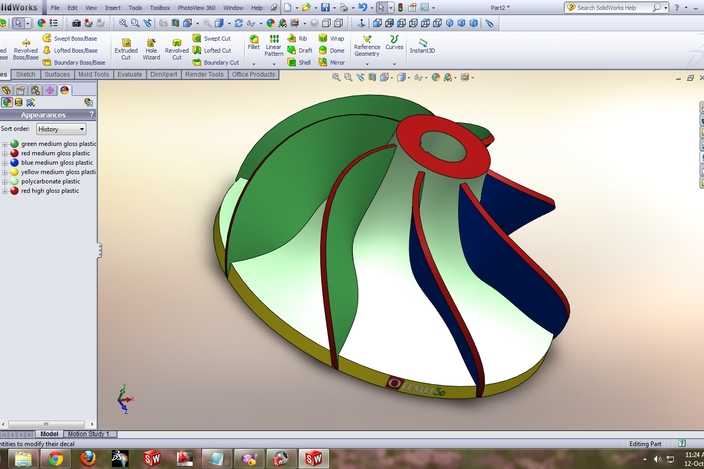Switch to the Surfaces tab

coord(57,75)
